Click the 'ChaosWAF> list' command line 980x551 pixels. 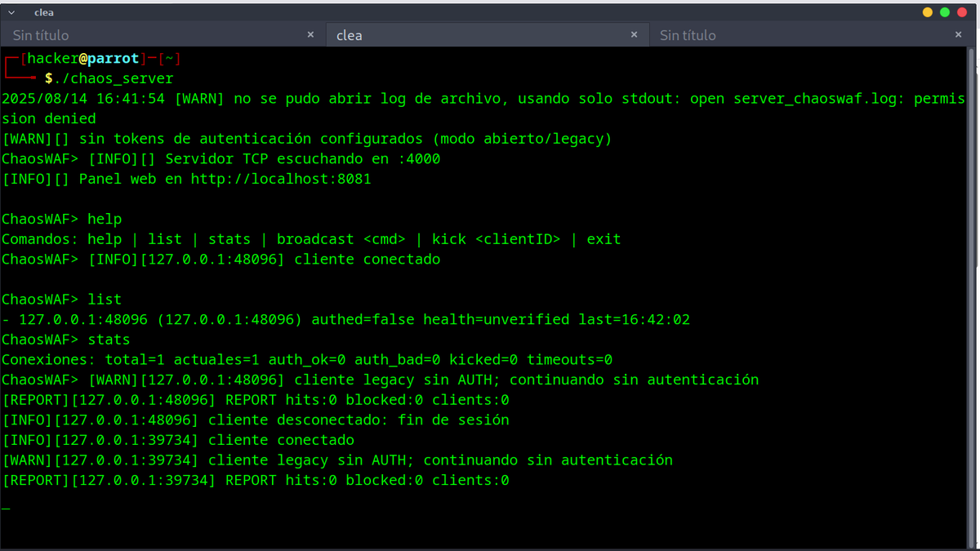tap(62, 300)
